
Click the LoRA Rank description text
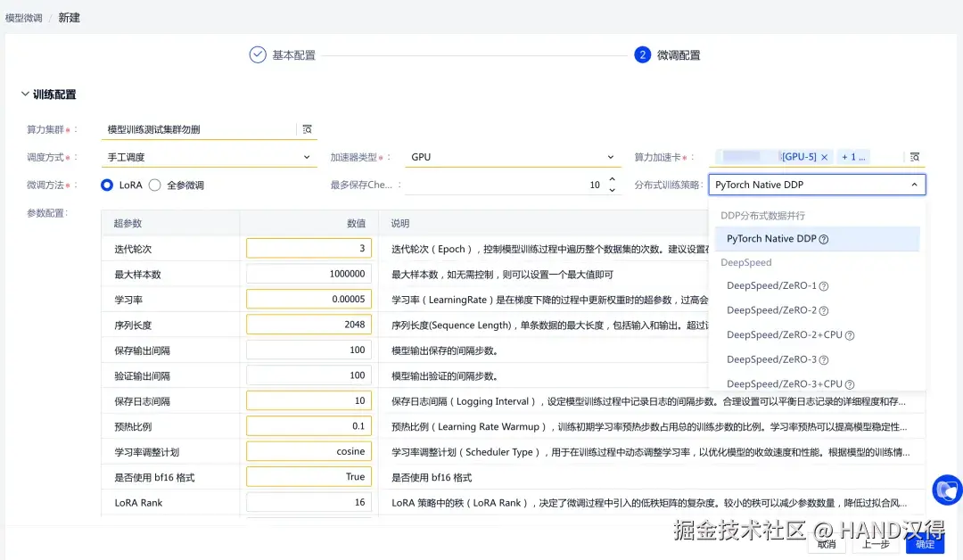click(x=649, y=503)
